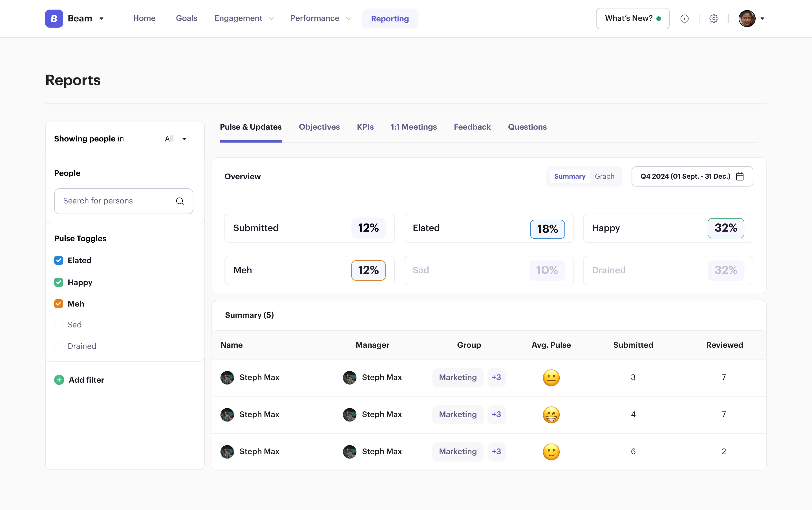Viewport: 812px width, 510px height.
Task: Click the Manager avatar in the Submitted 4 row
Action: coord(349,414)
